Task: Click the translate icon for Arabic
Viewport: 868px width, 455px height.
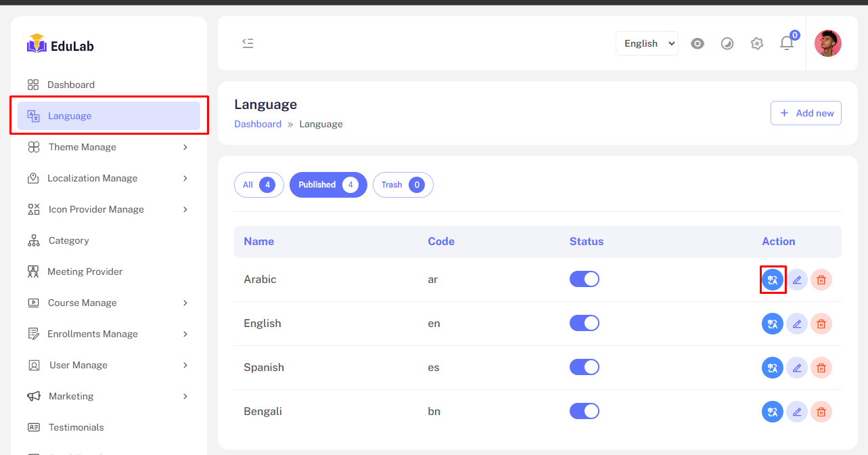Action: [773, 280]
